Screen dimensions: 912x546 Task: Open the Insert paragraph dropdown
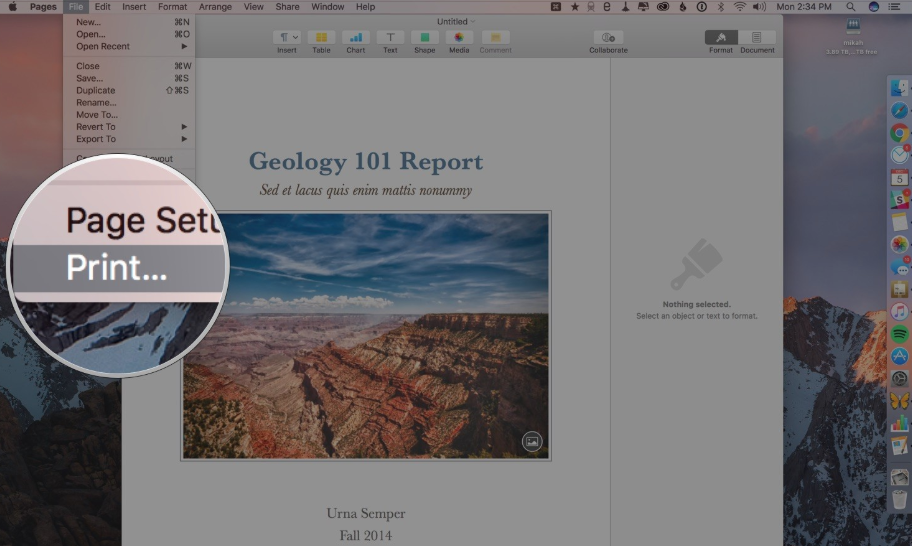click(x=287, y=37)
